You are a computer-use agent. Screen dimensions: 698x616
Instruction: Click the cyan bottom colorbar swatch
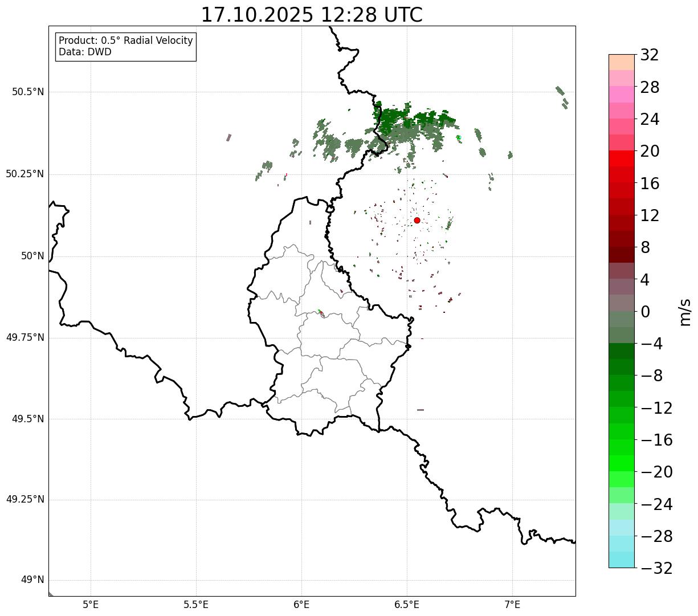coord(622,560)
